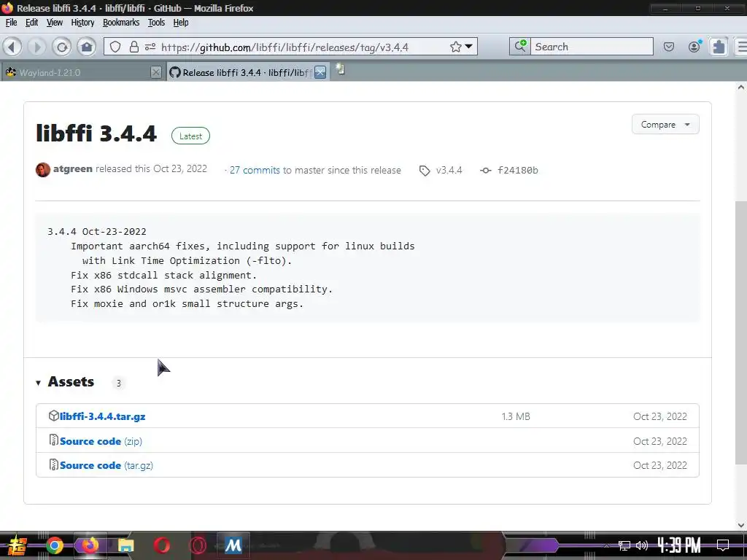Click the shield tracking protection icon
This screenshot has height=560, width=747.
(x=115, y=47)
